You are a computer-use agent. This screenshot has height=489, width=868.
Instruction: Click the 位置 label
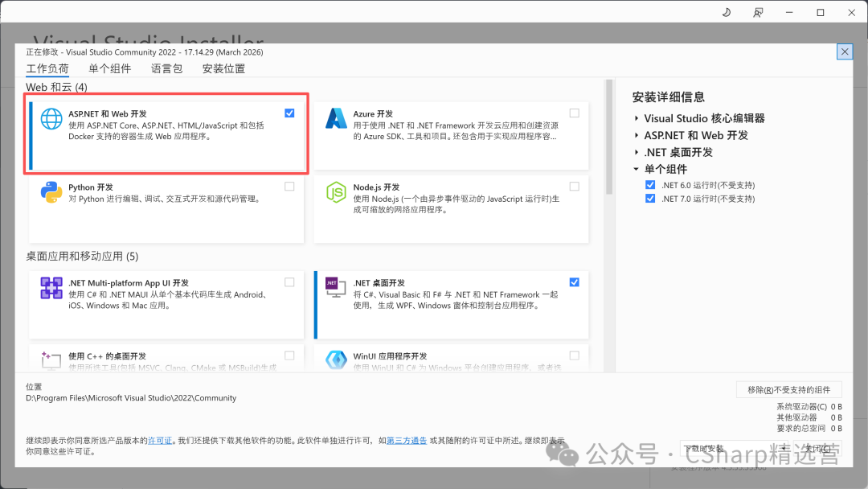pyautogui.click(x=34, y=387)
